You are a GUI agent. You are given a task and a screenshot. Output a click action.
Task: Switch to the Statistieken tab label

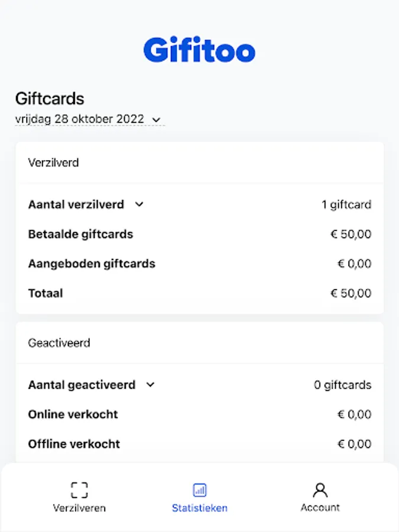200,508
